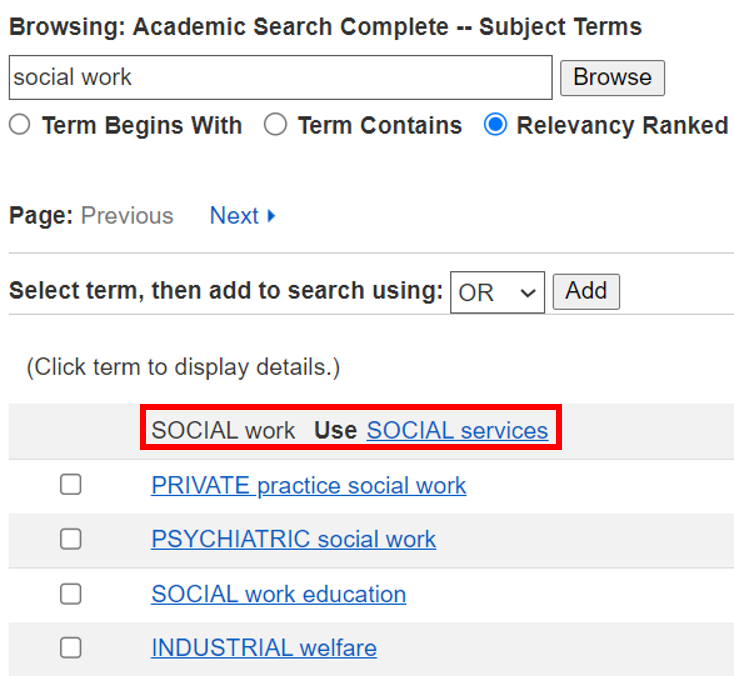
Task: Check the INDUSTRIAL welfare checkbox
Action: [x=71, y=648]
